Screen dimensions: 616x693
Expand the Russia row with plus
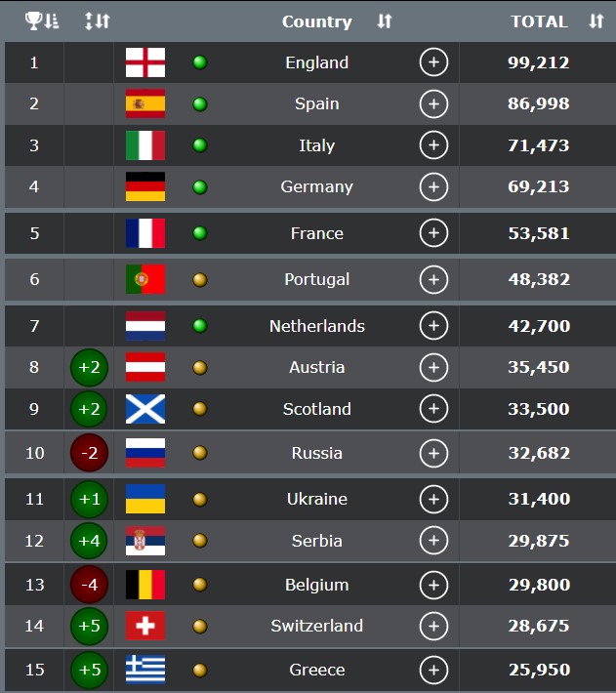(x=433, y=453)
